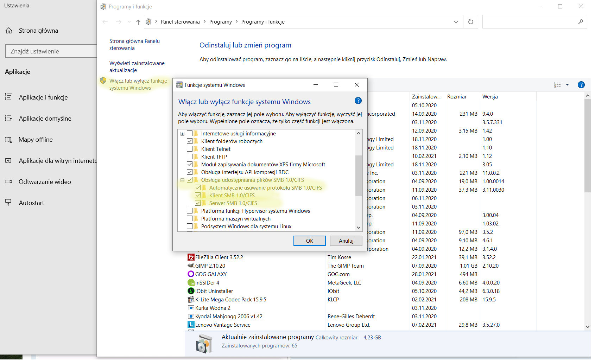Click the K-Lite Mega Codec Pack icon
Image resolution: width=595 pixels, height=364 pixels.
click(x=191, y=299)
